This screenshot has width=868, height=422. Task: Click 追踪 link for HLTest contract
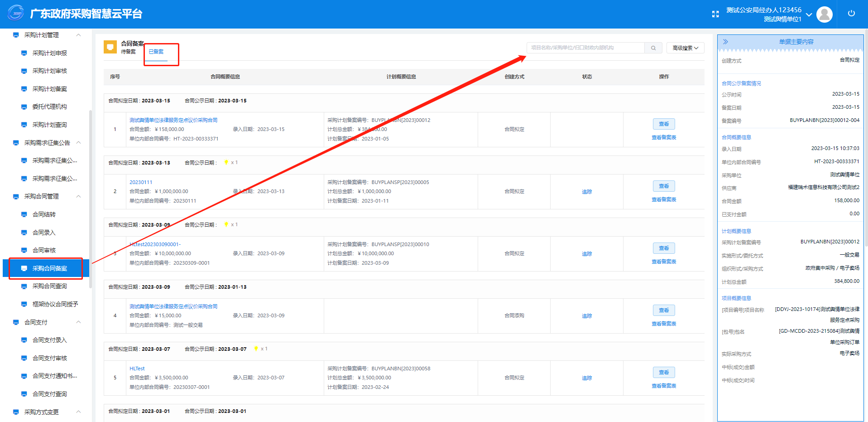[x=587, y=378]
